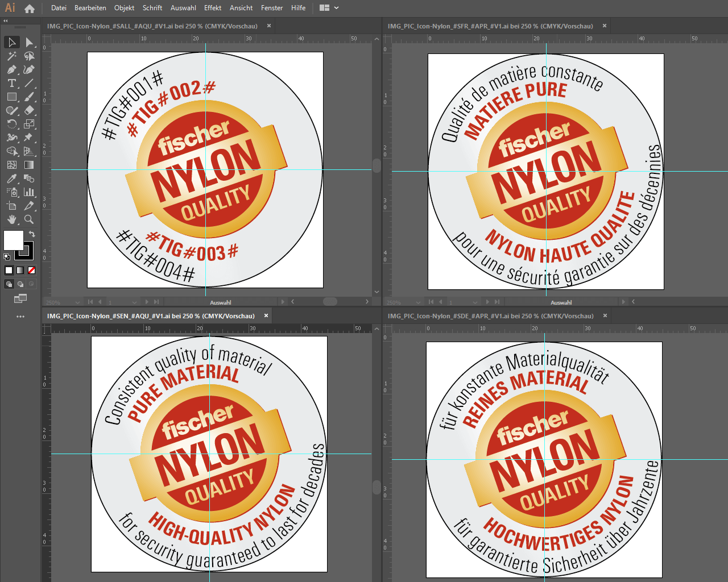Select the Paintbrush tool
728x582 pixels.
click(x=29, y=97)
